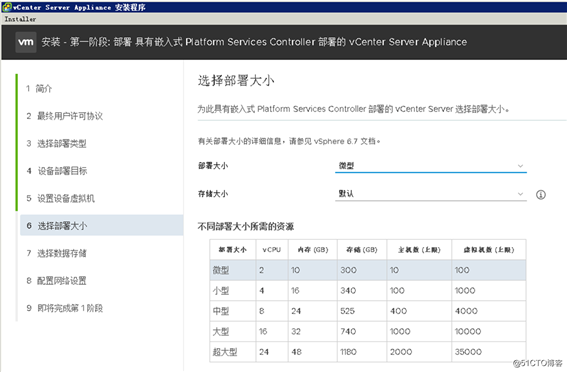Click the 存储大小 dropdown chevron arrow
Screen dimensions: 567x372
[520, 194]
